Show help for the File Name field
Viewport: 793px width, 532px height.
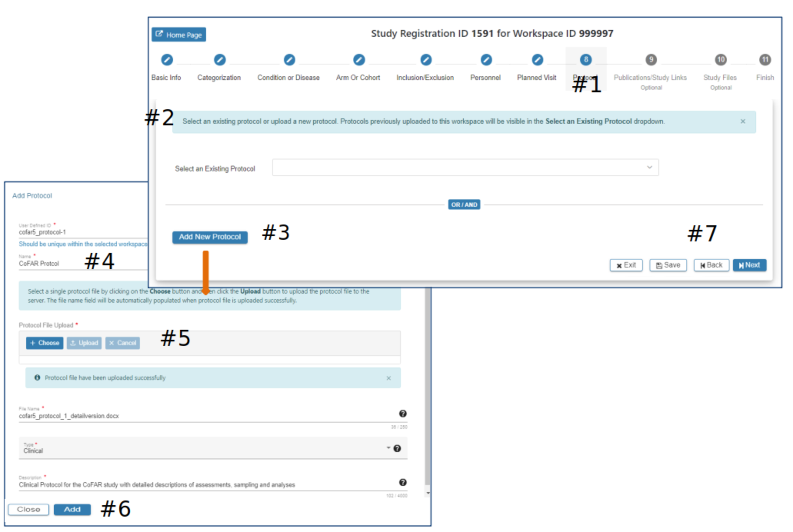click(403, 414)
